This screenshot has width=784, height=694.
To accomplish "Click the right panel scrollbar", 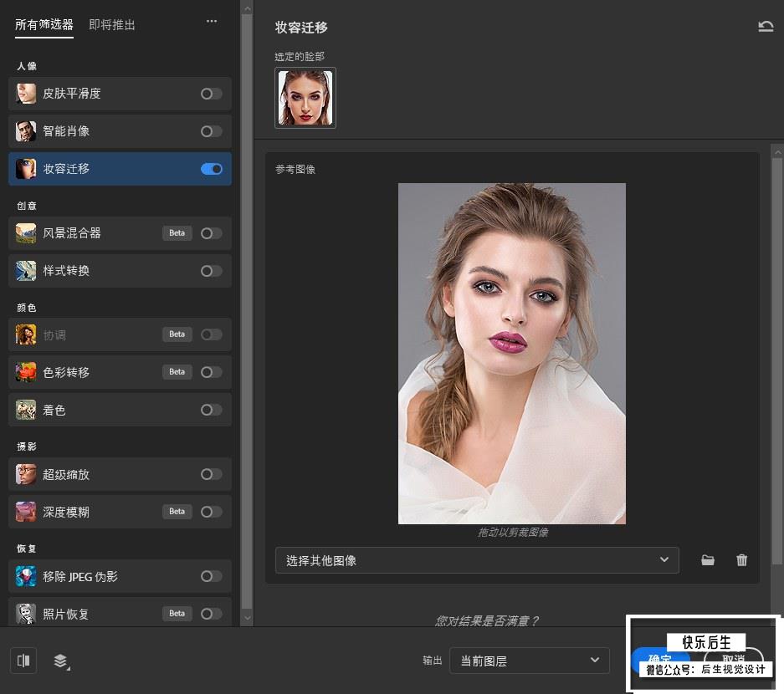I will [x=776, y=360].
